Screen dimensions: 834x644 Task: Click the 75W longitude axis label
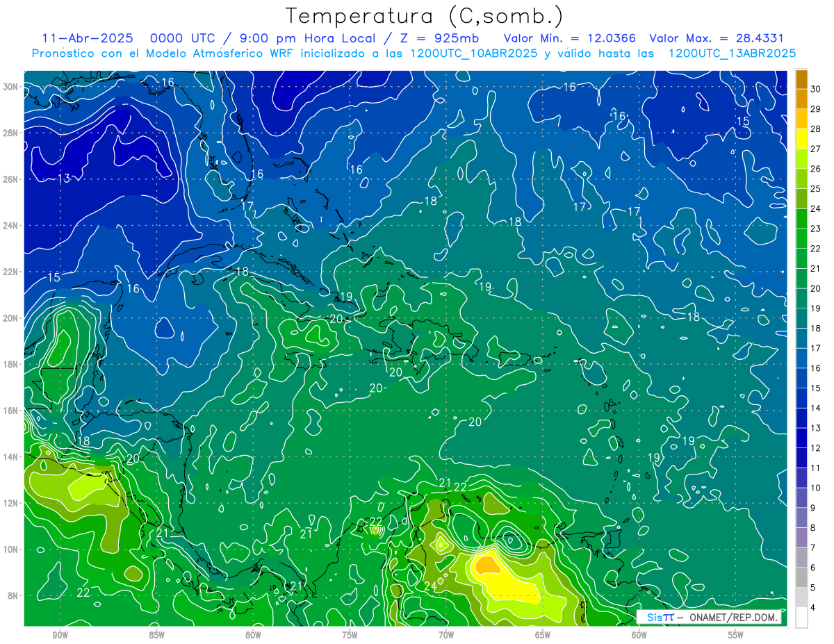coord(350,635)
